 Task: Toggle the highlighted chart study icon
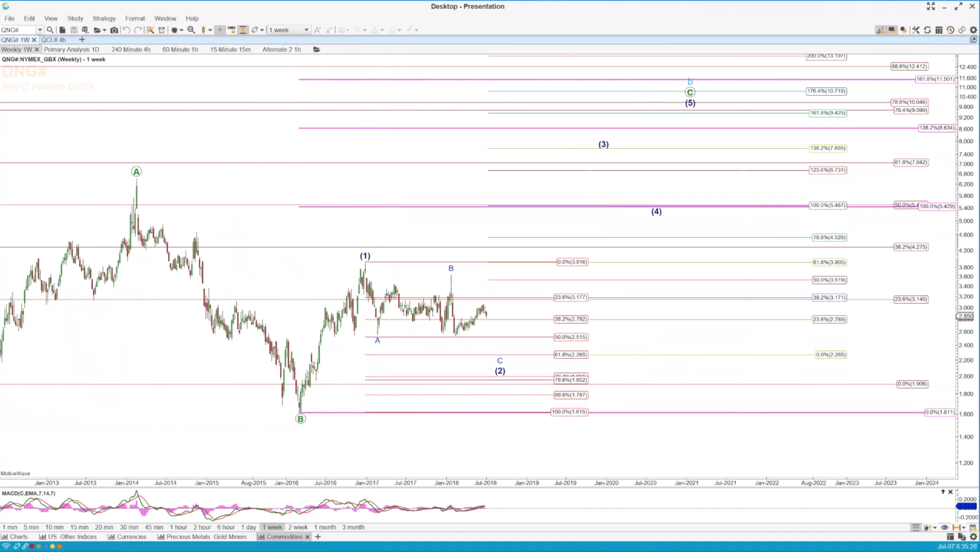coord(880,30)
